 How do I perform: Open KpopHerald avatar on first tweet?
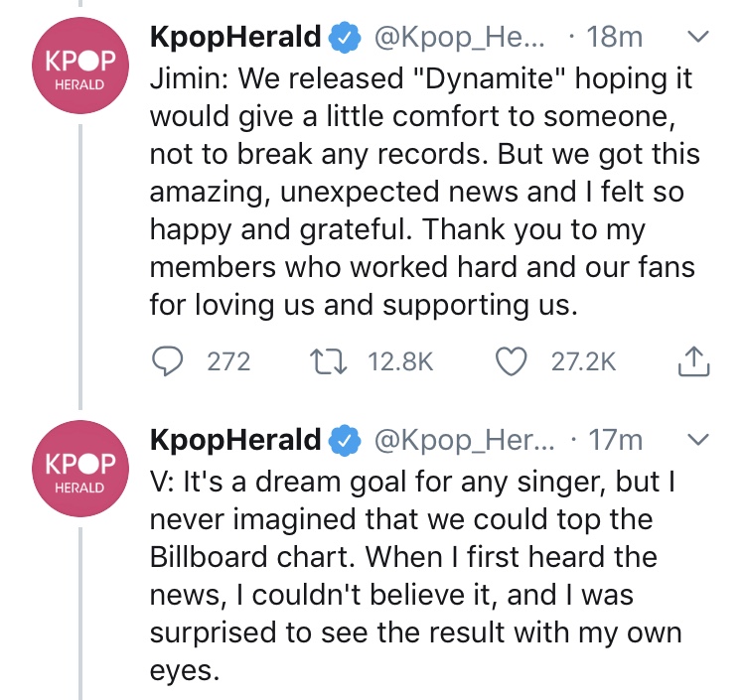click(80, 66)
